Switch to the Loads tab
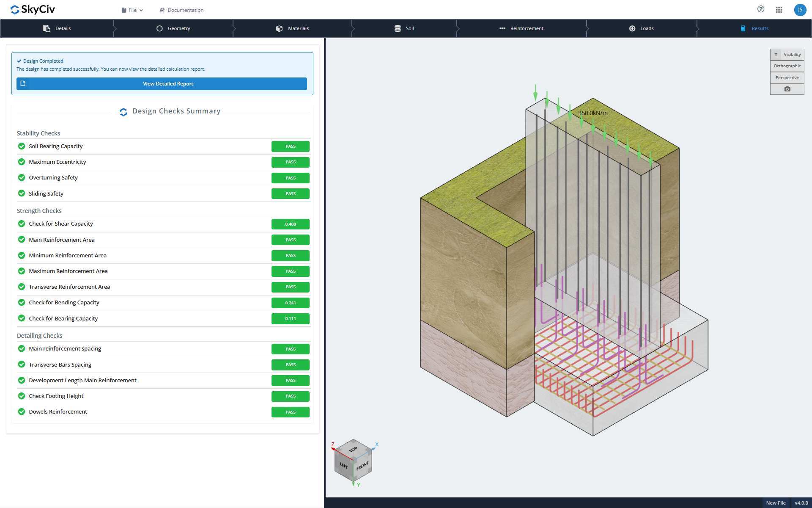This screenshot has height=508, width=812. tap(642, 28)
